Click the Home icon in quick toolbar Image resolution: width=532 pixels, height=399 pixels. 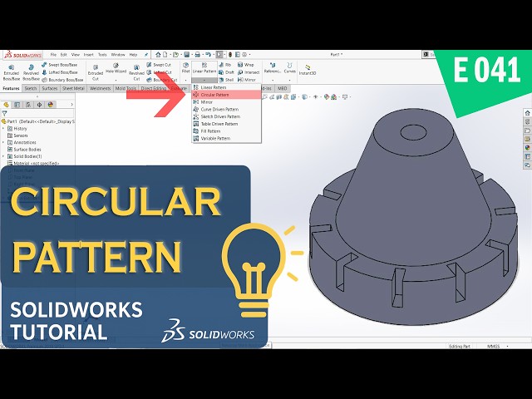point(158,54)
